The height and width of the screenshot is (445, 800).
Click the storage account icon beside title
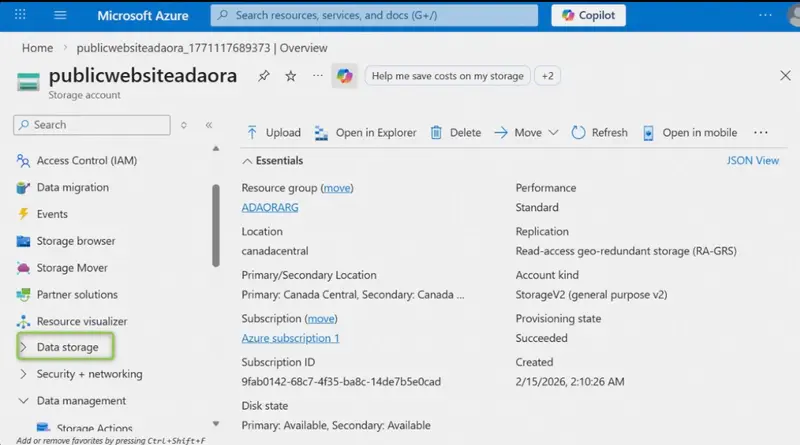(28, 82)
